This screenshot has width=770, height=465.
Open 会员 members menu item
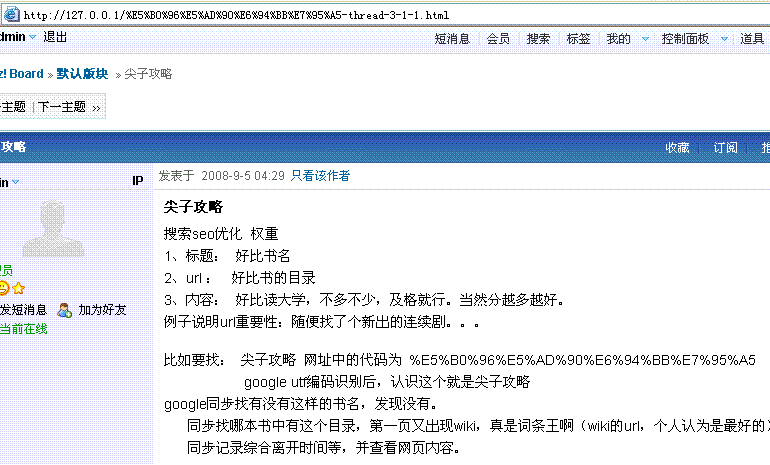498,39
